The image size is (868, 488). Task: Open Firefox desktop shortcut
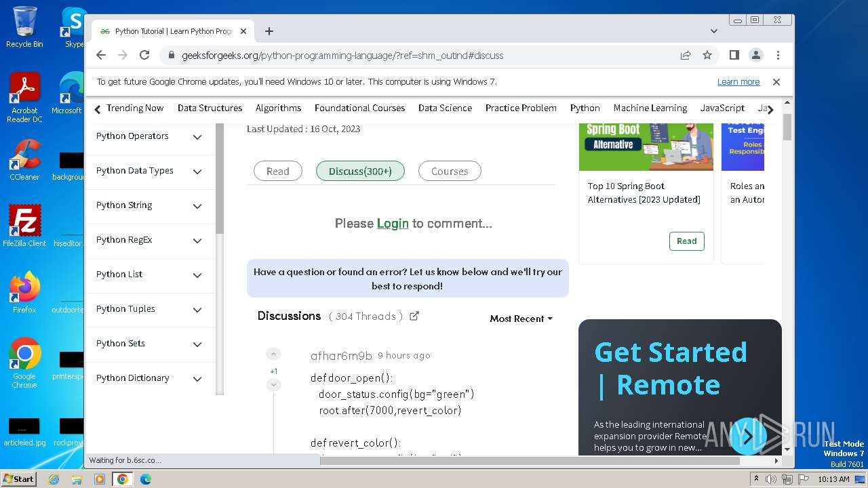[x=24, y=292]
